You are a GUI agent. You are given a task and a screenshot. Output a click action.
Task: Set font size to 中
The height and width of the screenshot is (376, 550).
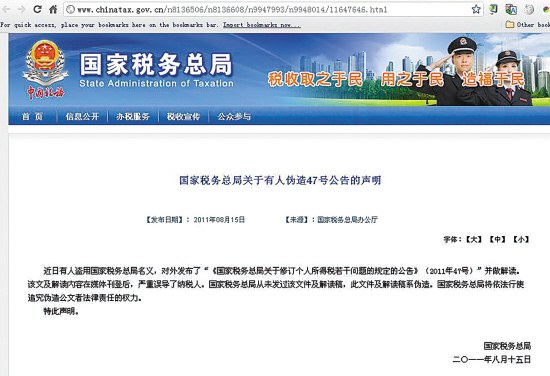[497, 240]
